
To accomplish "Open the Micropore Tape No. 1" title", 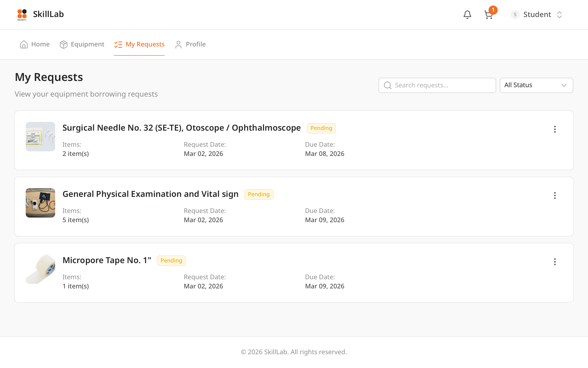I will pos(107,260).
